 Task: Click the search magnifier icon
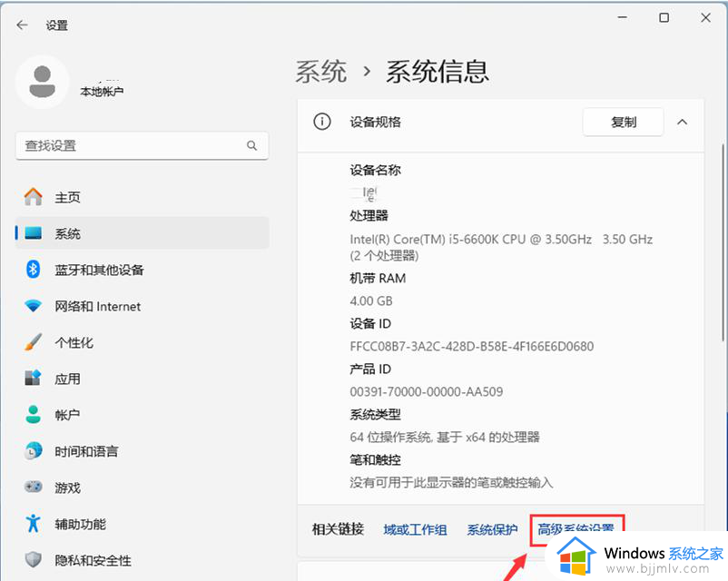point(251,146)
